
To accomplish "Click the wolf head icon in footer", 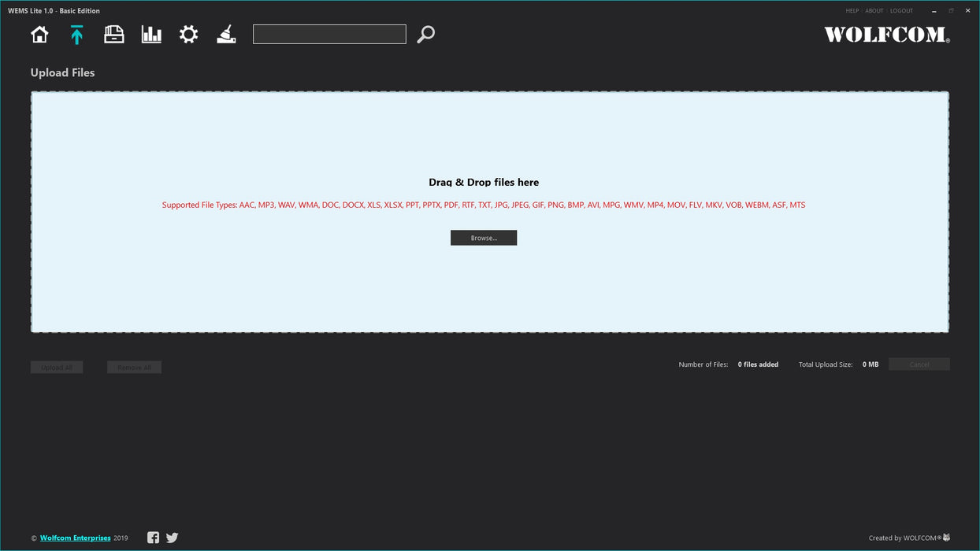I will tap(947, 538).
